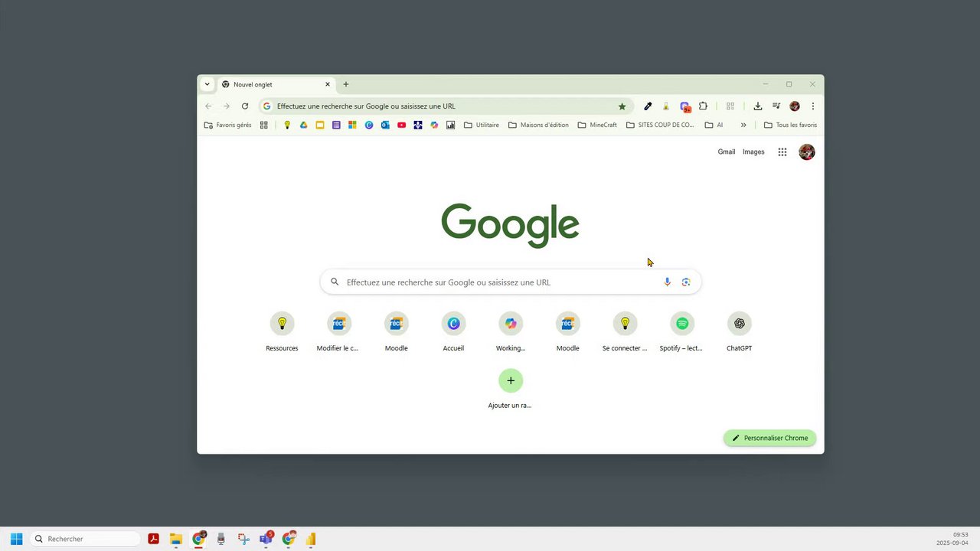The height and width of the screenshot is (551, 980).
Task: Open the Accueil shortcut
Action: tap(453, 332)
